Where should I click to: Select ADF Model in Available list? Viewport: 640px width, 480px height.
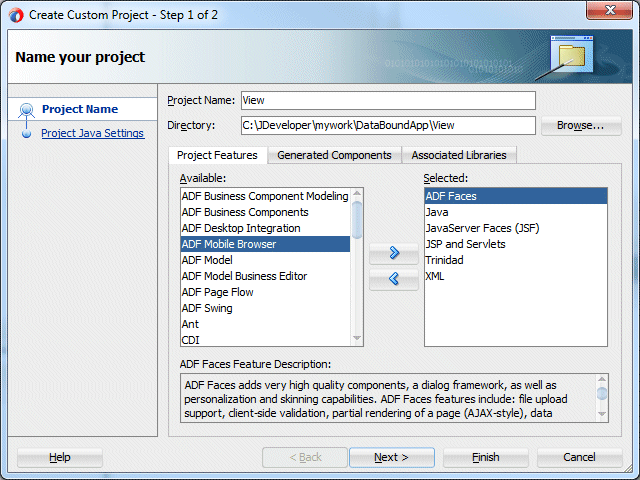(x=265, y=260)
